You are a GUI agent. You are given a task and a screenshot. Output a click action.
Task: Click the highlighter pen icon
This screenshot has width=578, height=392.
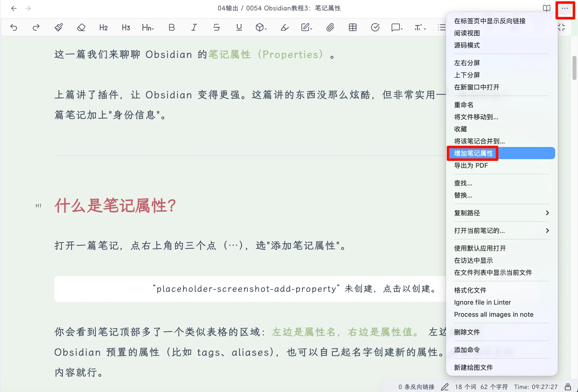tap(284, 27)
